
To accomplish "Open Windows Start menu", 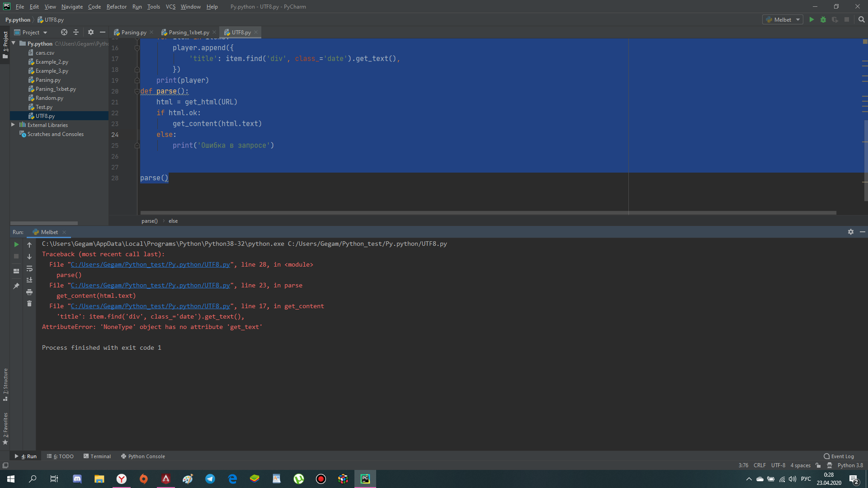I will [11, 479].
